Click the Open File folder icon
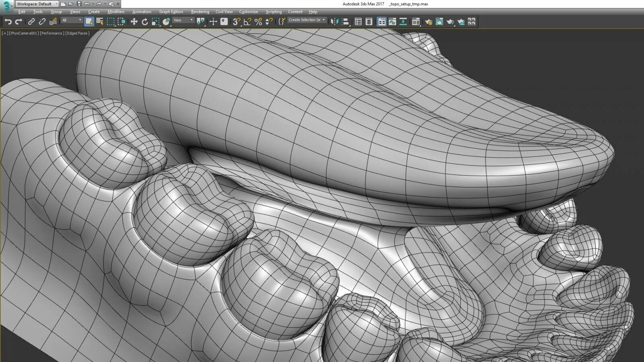Image resolution: width=644 pixels, height=362 pixels. [71, 4]
